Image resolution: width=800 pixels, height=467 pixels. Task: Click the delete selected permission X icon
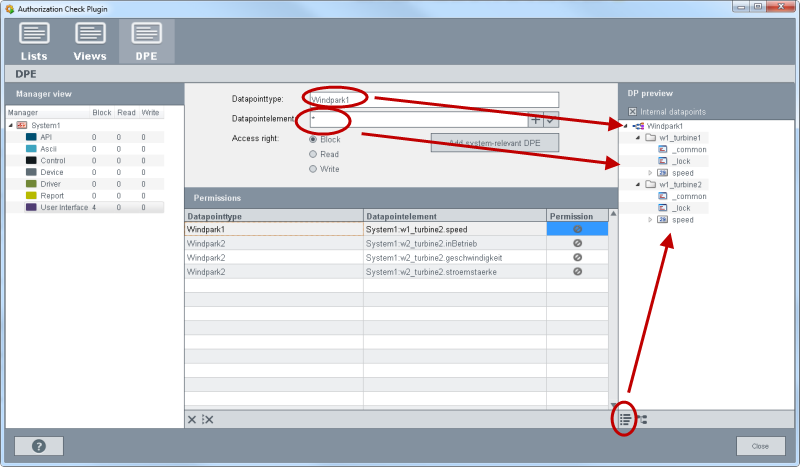(x=192, y=419)
